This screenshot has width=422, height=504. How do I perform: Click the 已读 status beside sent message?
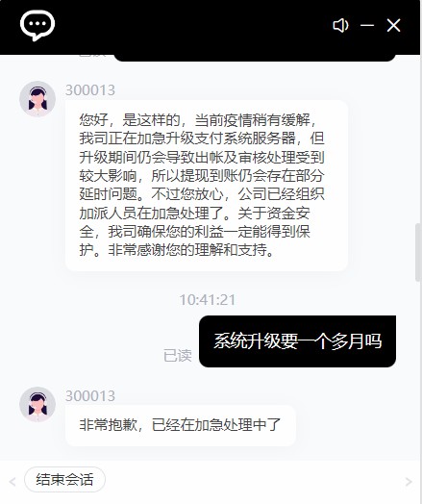point(178,356)
